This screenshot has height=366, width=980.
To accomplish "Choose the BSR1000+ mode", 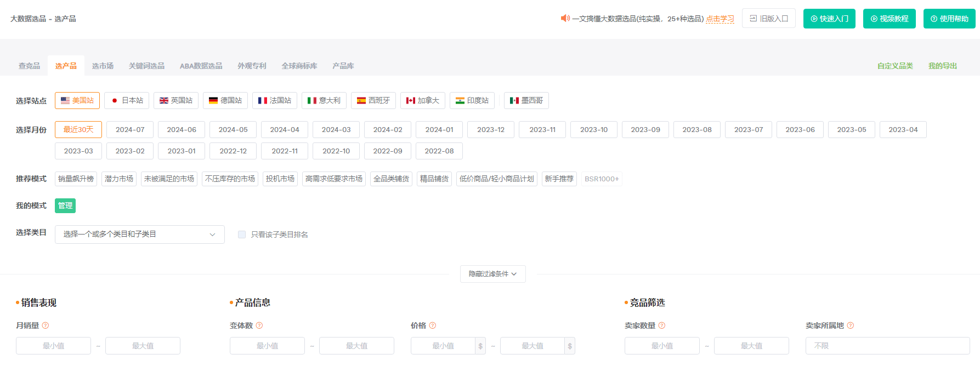I will [602, 179].
